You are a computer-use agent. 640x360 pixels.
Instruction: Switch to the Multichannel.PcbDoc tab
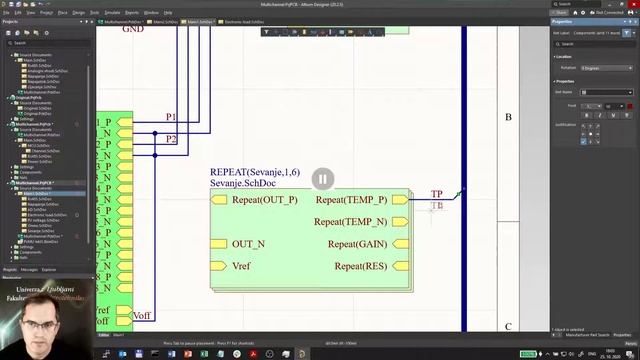click(x=121, y=22)
